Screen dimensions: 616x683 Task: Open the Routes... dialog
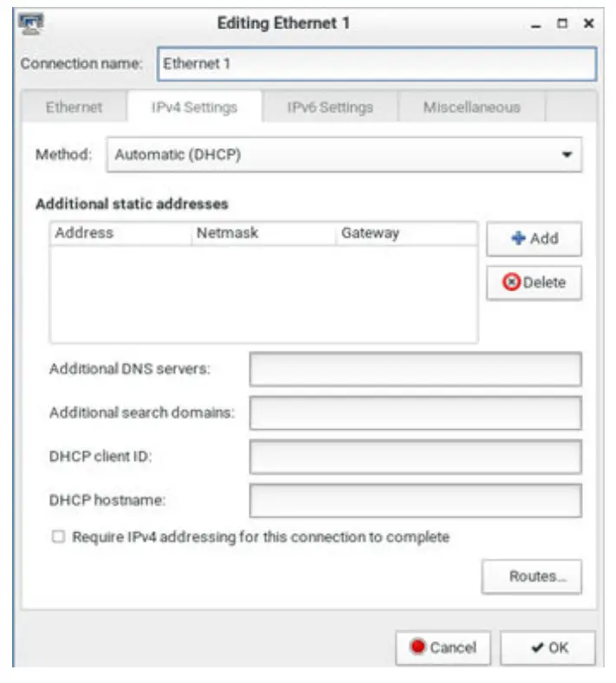click(x=532, y=576)
